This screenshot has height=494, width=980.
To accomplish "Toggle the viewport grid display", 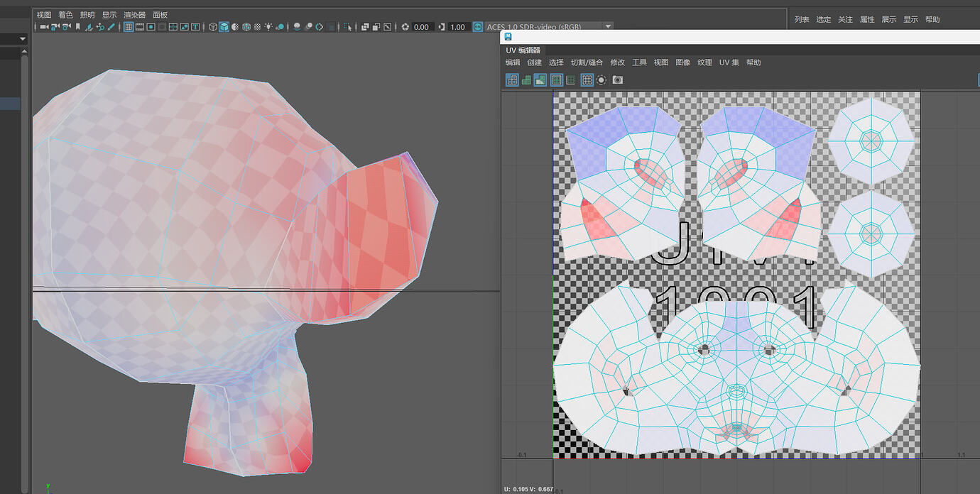I will [129, 27].
